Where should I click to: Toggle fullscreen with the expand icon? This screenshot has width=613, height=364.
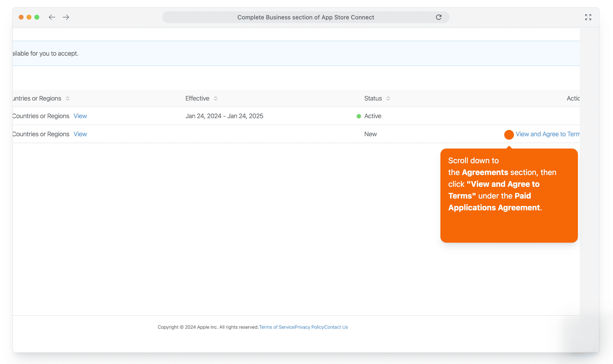(588, 17)
